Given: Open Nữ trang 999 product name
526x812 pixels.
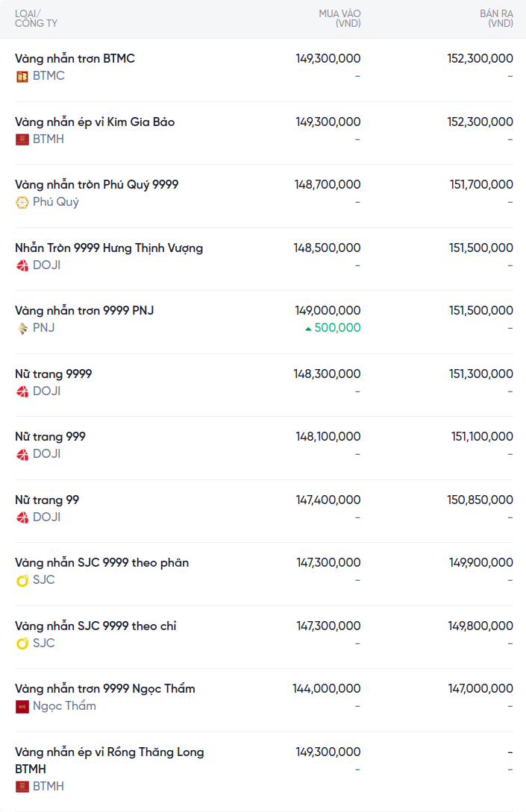Looking at the screenshot, I should click(x=50, y=436).
